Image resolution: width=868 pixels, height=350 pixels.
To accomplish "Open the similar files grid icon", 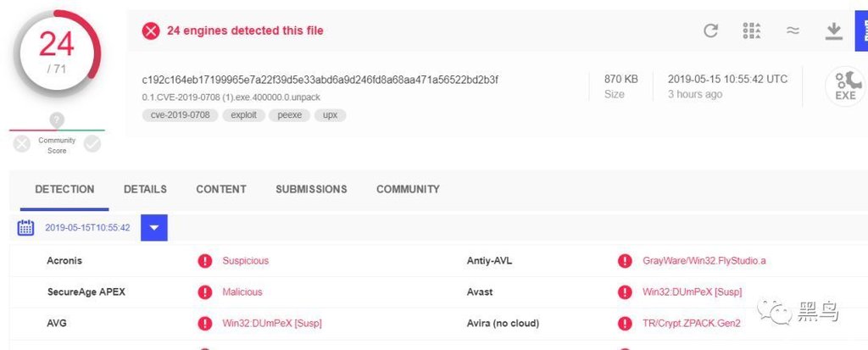I will pos(752,31).
